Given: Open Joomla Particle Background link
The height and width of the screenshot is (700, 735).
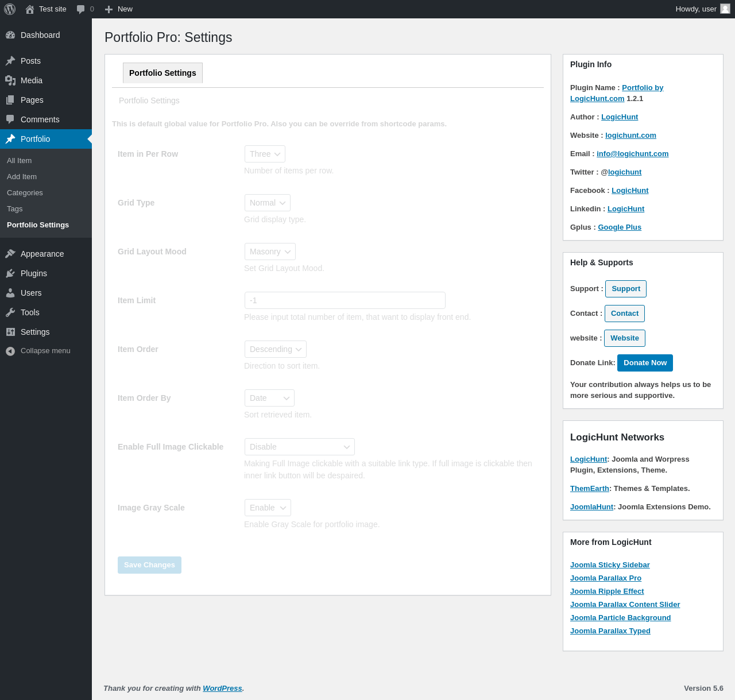Looking at the screenshot, I should [620, 618].
